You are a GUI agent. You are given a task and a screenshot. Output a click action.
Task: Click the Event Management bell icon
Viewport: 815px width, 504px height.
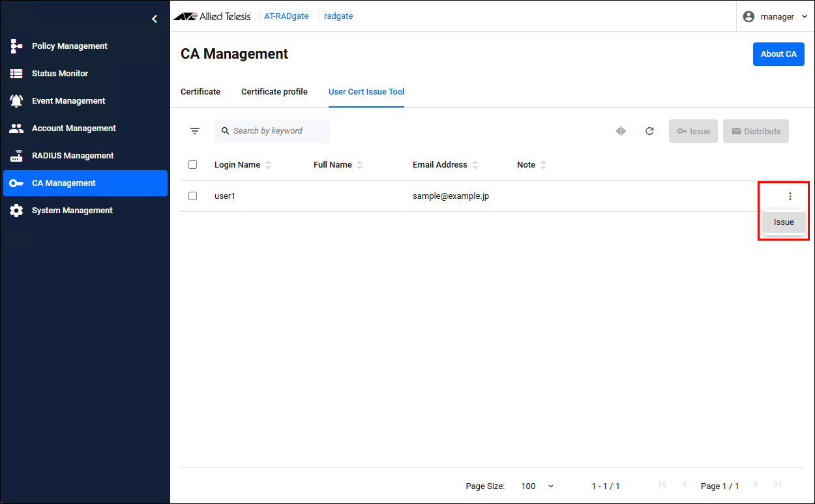pyautogui.click(x=16, y=101)
